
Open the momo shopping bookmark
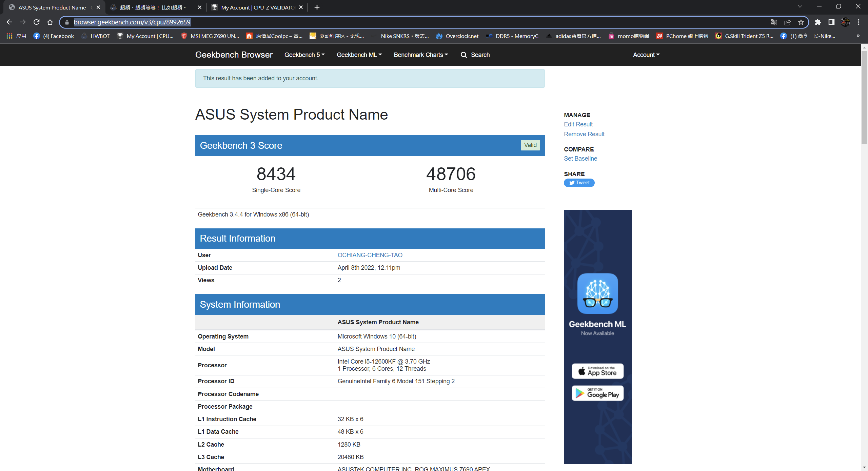point(628,36)
